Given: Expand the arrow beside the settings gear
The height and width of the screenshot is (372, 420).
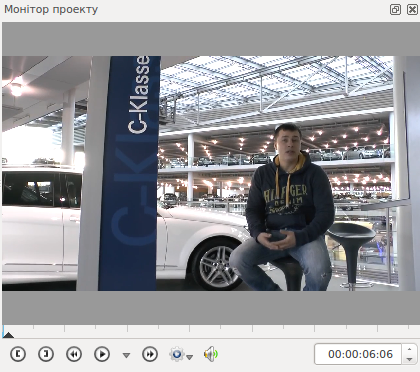Looking at the screenshot, I should [x=190, y=357].
